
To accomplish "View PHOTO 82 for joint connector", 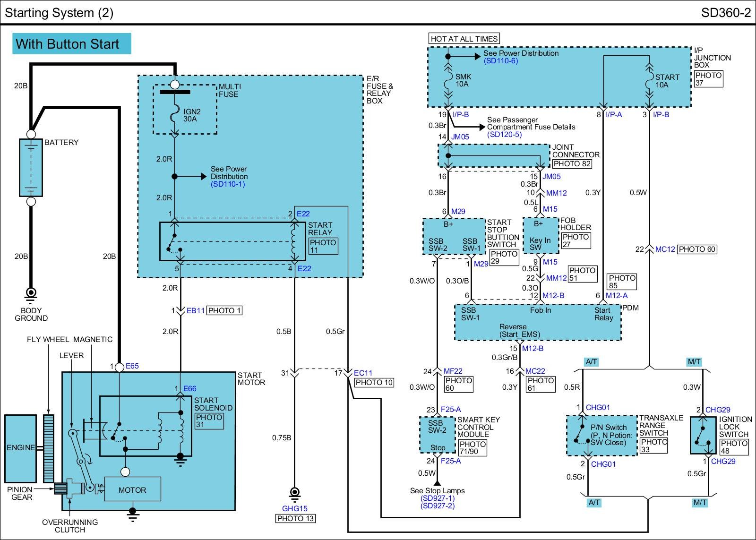I will 572,164.
